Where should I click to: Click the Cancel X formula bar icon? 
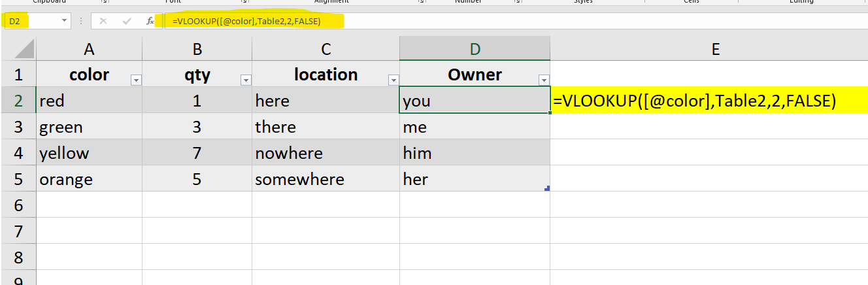(103, 21)
